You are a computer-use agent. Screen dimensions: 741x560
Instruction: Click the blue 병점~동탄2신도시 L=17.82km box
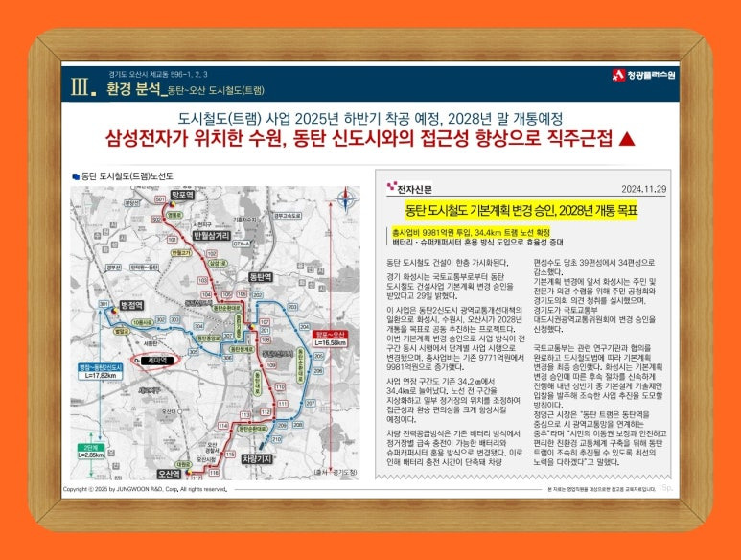coord(101,372)
